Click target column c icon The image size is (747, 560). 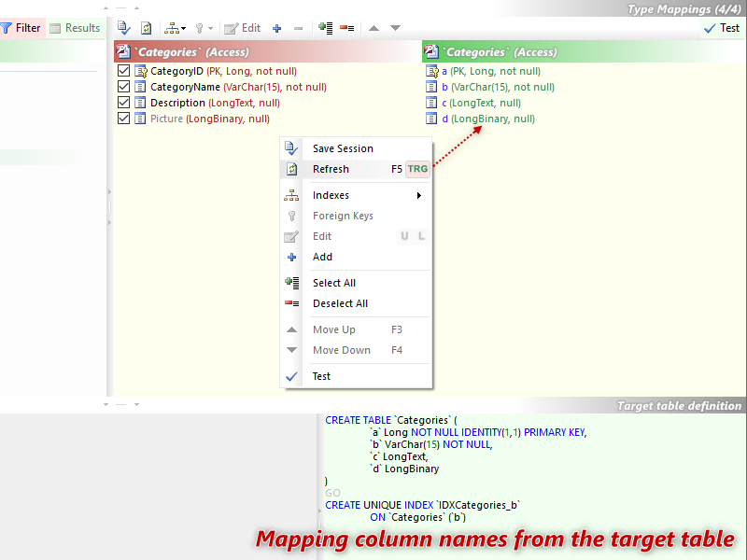click(x=431, y=103)
